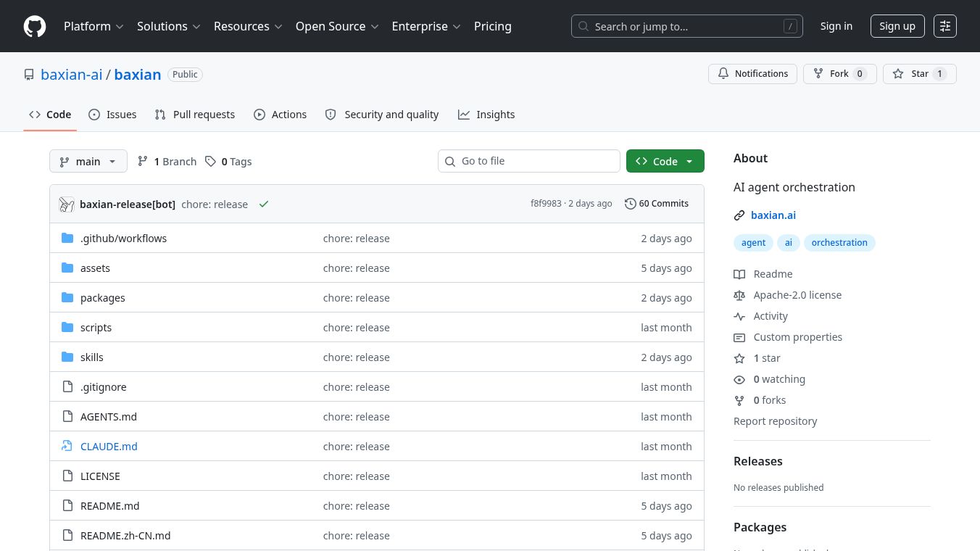Click the baxian.ai website link

tap(773, 215)
